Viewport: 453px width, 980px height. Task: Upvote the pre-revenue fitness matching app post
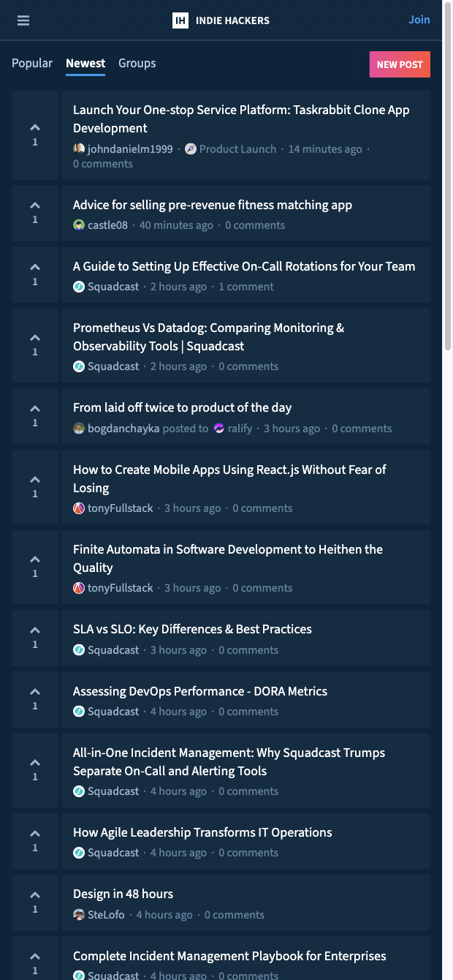click(35, 212)
